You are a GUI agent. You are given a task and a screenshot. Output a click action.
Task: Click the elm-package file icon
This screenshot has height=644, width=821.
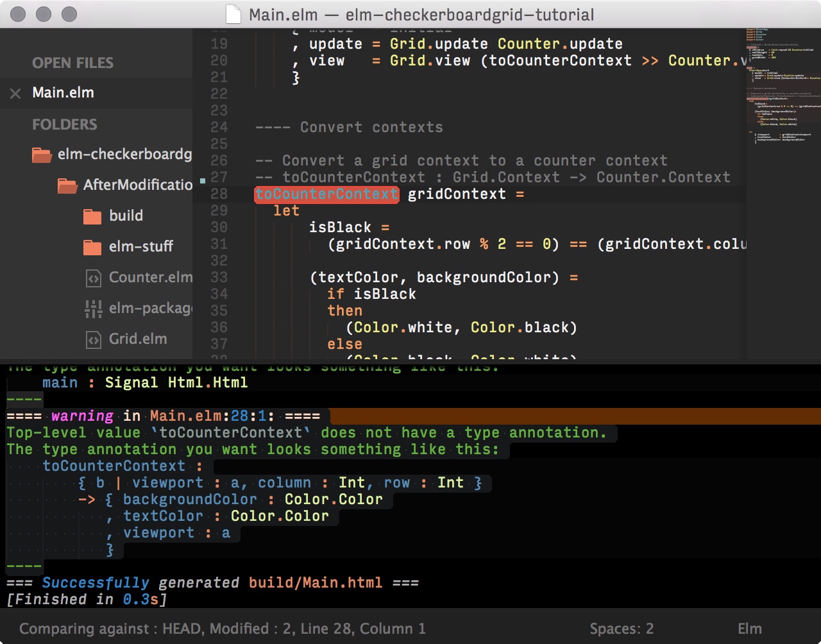(x=94, y=309)
